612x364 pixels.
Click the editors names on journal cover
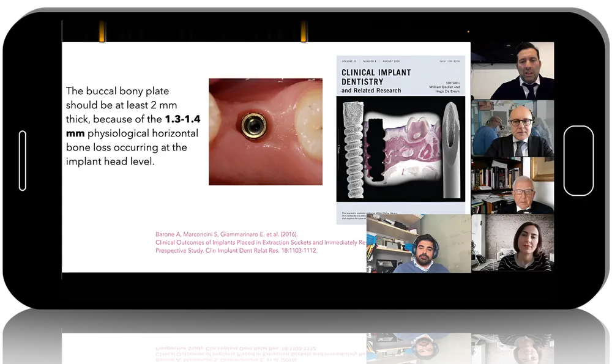click(x=444, y=89)
